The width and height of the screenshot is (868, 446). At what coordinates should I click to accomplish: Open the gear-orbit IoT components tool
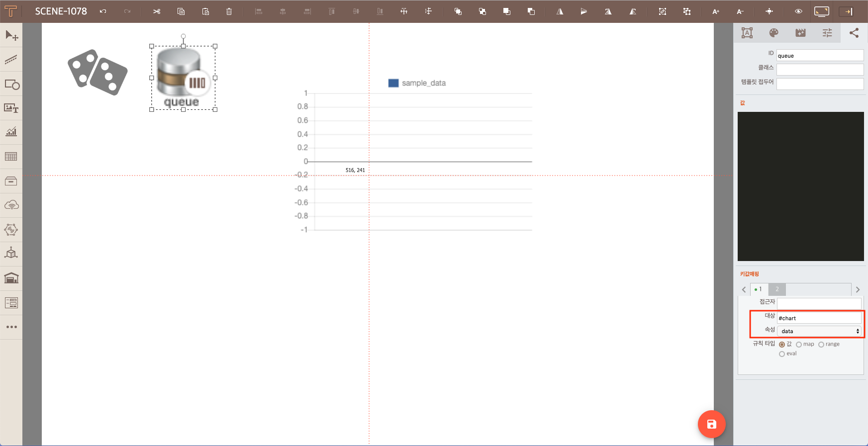point(11,229)
